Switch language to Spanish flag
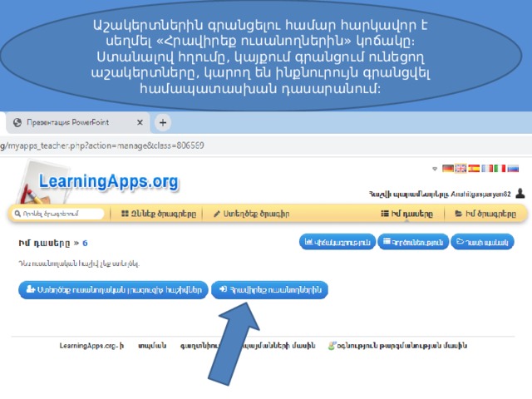532x399 pixels. [x=474, y=168]
